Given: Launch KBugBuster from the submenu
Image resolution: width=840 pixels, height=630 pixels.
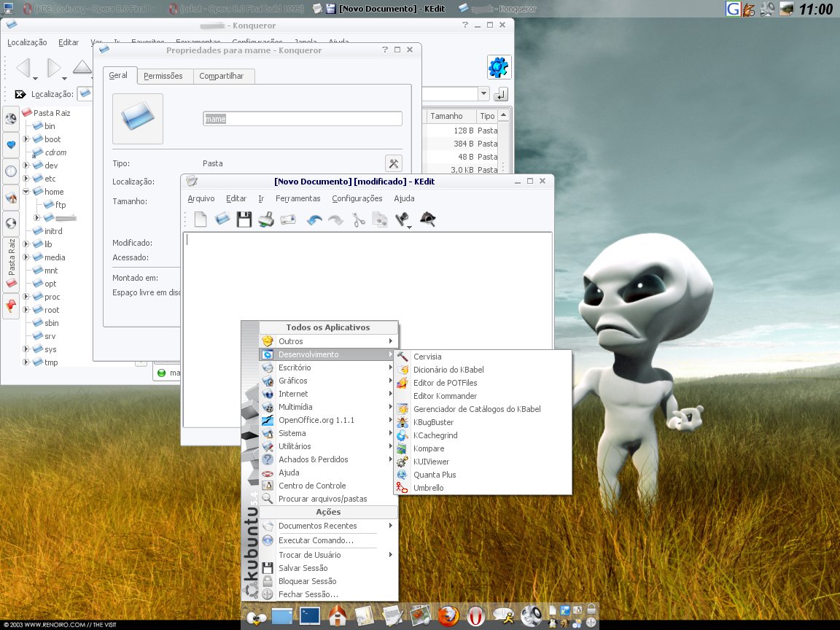Looking at the screenshot, I should tap(483, 422).
